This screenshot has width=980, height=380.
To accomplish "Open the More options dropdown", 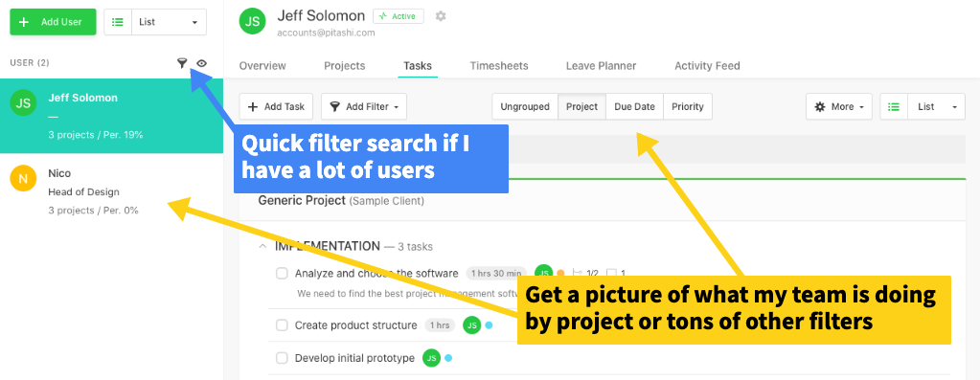I will tap(839, 106).
